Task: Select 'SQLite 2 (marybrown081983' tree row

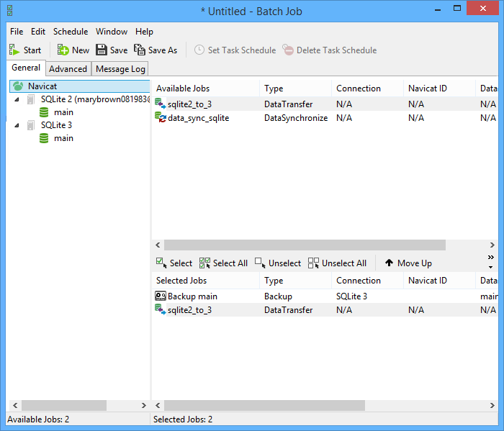Action: click(96, 99)
